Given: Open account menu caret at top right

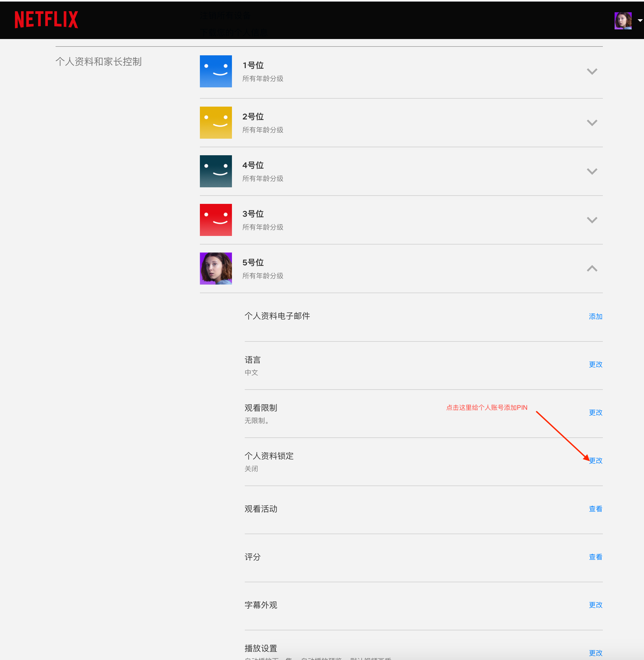Looking at the screenshot, I should (640, 21).
